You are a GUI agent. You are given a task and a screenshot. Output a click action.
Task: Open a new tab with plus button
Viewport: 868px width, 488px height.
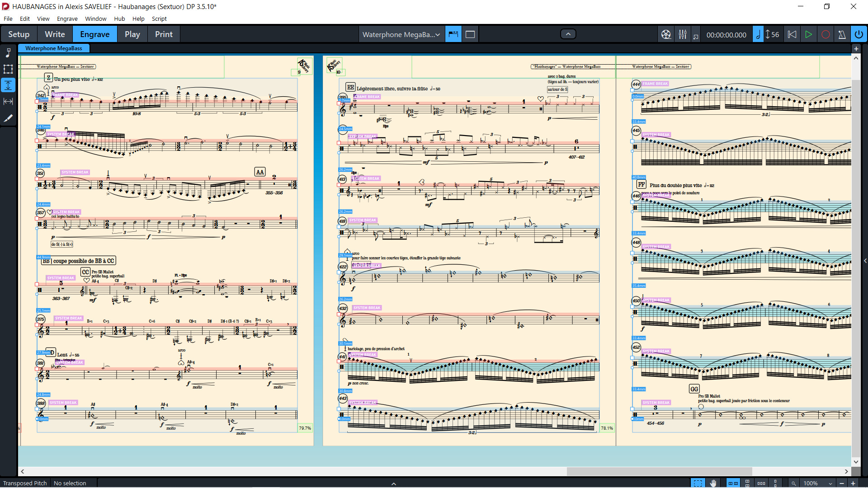[856, 48]
